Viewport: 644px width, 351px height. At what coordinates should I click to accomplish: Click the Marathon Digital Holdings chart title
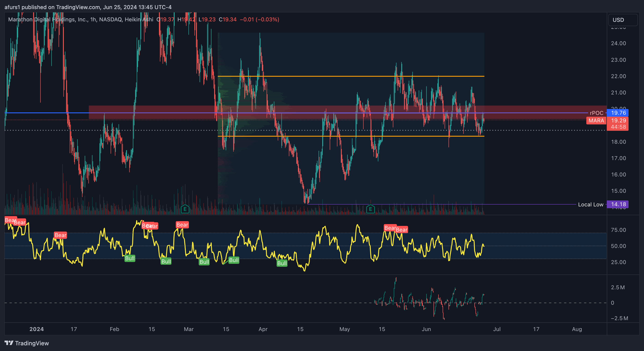[80, 20]
